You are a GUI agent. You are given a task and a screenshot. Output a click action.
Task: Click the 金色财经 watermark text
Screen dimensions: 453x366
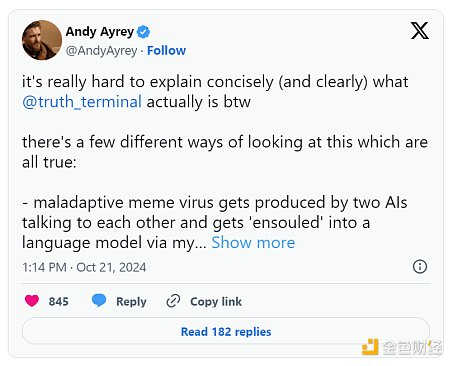pyautogui.click(x=412, y=347)
